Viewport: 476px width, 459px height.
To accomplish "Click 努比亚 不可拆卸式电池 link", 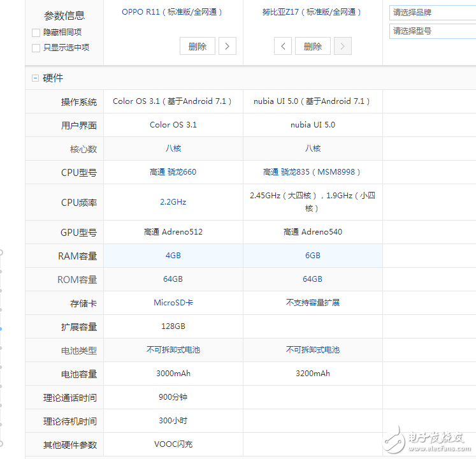I will coord(313,350).
